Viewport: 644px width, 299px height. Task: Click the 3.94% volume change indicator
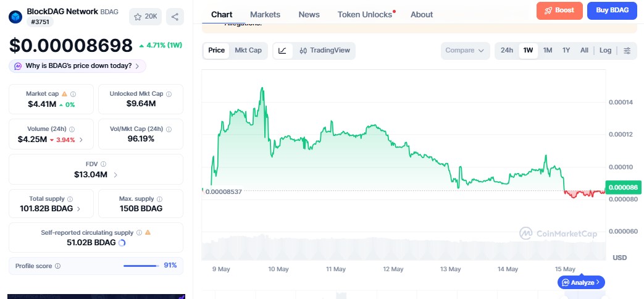click(x=62, y=140)
